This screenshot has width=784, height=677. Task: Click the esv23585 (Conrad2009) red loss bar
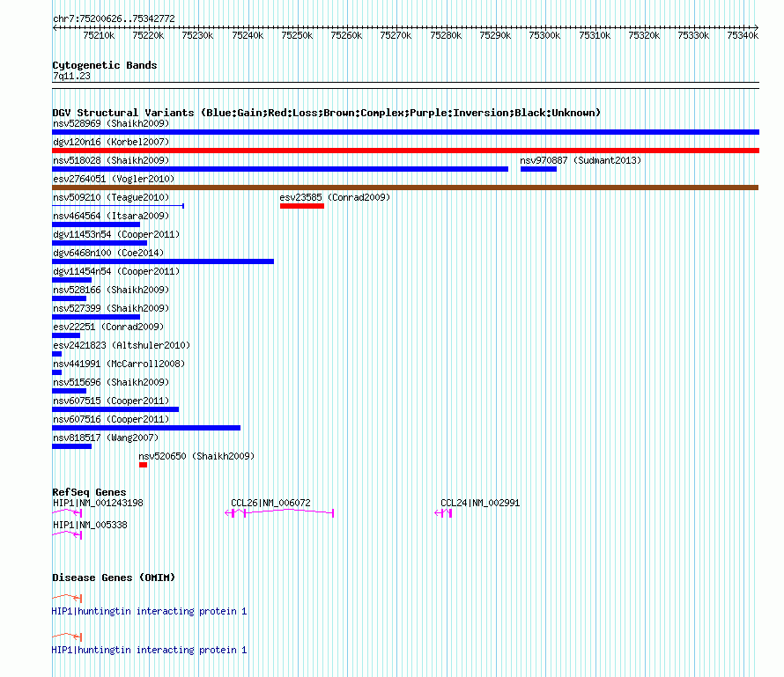pyautogui.click(x=302, y=206)
